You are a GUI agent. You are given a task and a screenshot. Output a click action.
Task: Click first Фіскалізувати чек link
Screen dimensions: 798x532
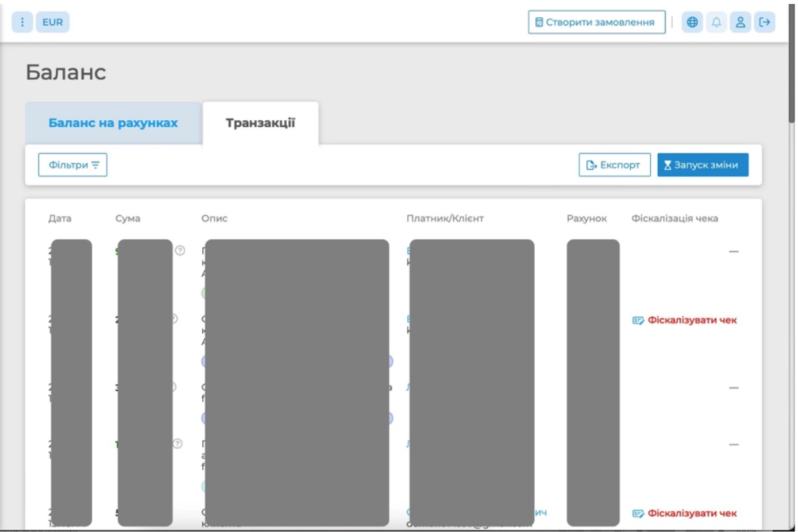pos(691,320)
